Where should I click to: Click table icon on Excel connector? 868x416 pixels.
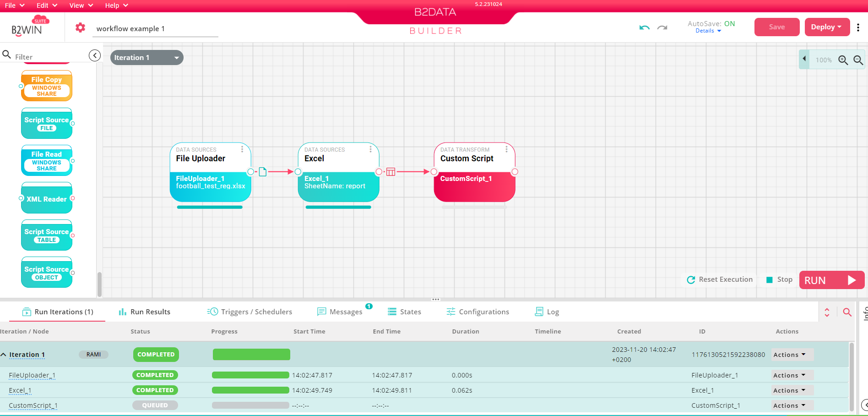click(391, 172)
